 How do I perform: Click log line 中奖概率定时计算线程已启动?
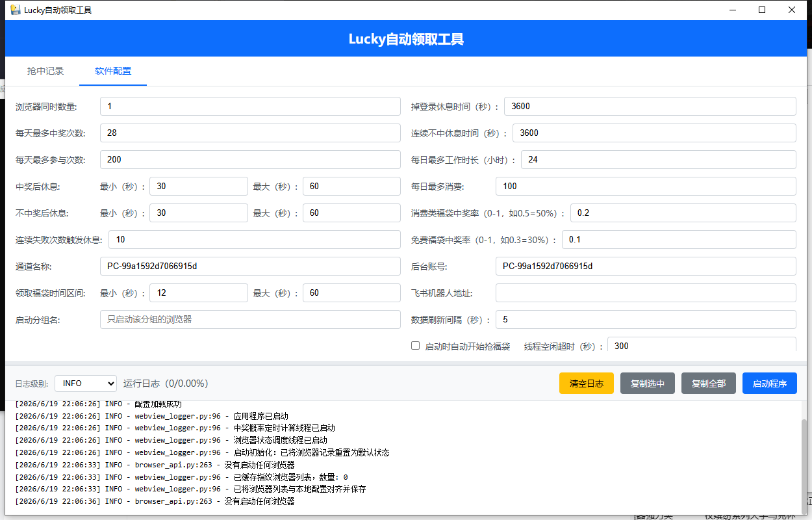[x=175, y=428]
